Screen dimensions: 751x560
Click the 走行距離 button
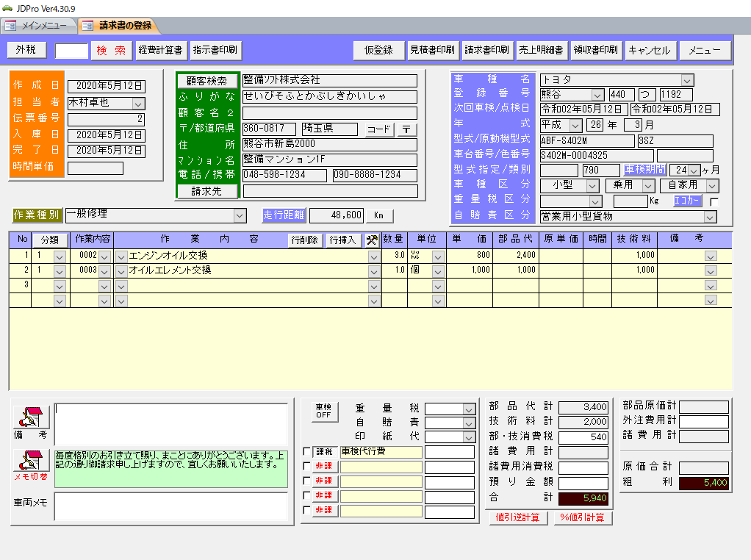tap(284, 215)
